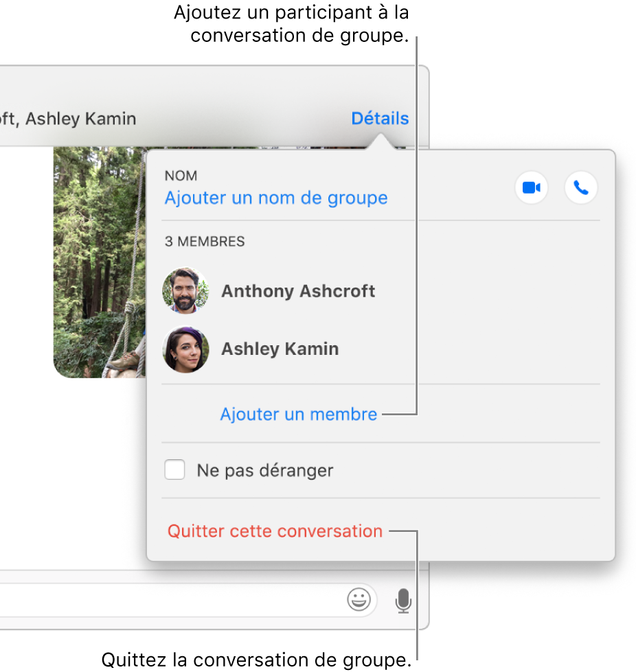This screenshot has height=672, width=636.
Task: Click Ajouter un nom de groupe
Action: point(275,198)
